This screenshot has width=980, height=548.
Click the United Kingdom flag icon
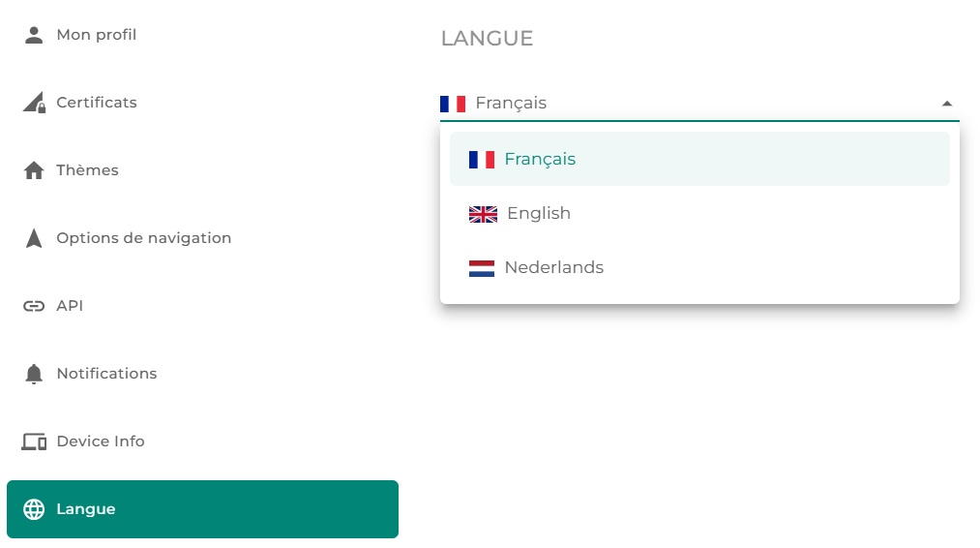tap(483, 214)
